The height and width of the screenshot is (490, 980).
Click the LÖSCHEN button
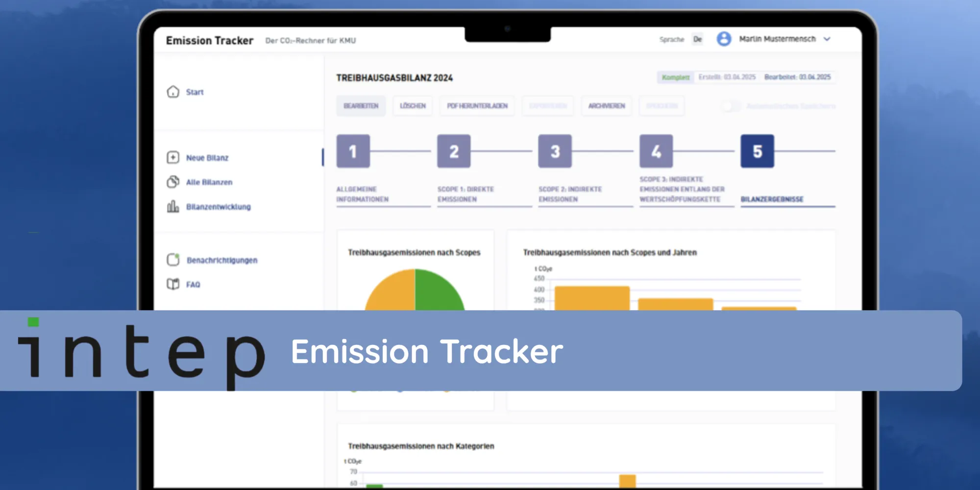tap(413, 106)
